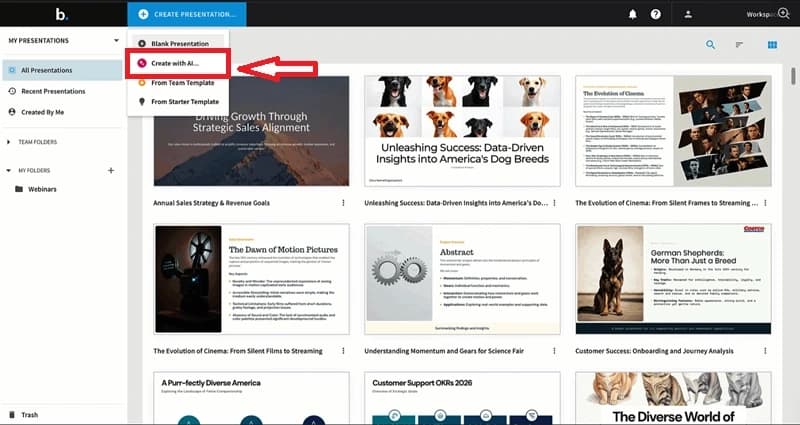Image resolution: width=800 pixels, height=425 pixels.
Task: Open the America's Dog Breeds thumbnail
Action: (x=462, y=131)
